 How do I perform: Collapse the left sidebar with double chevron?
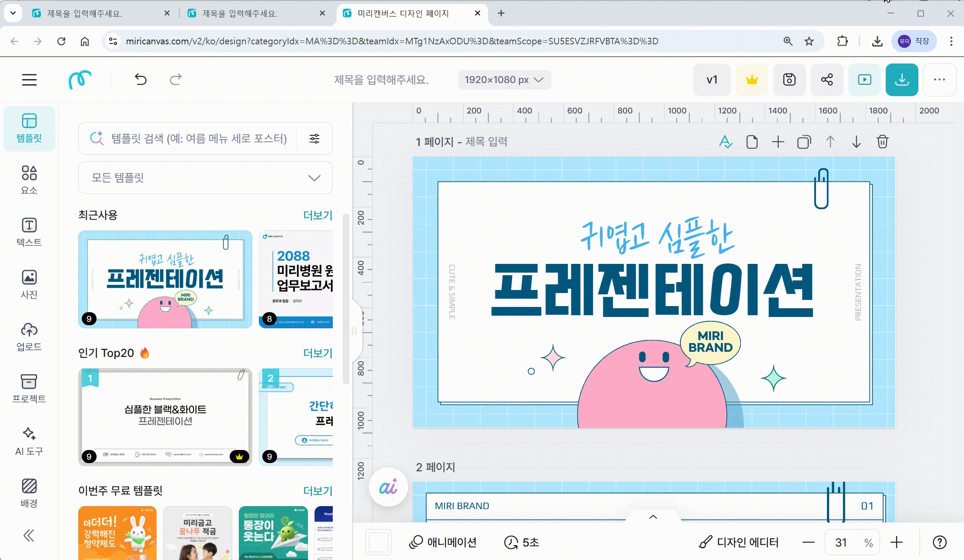(x=29, y=535)
